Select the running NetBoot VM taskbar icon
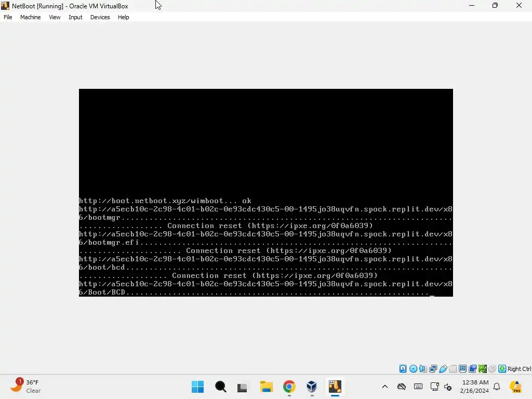This screenshot has width=532, height=399. [335, 387]
